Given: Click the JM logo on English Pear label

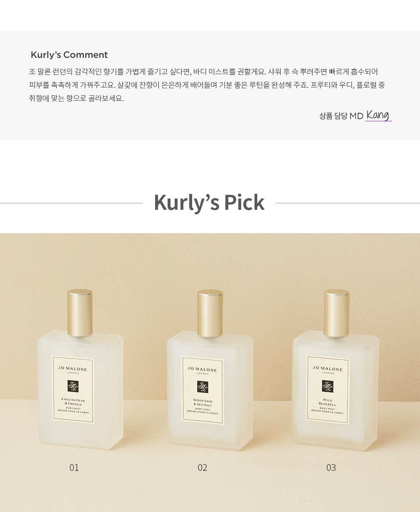Looking at the screenshot, I should 73,386.
